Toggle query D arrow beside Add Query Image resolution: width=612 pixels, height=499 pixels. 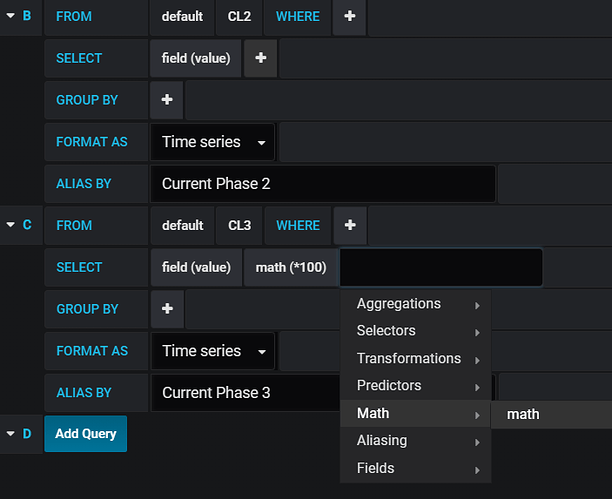pos(10,434)
